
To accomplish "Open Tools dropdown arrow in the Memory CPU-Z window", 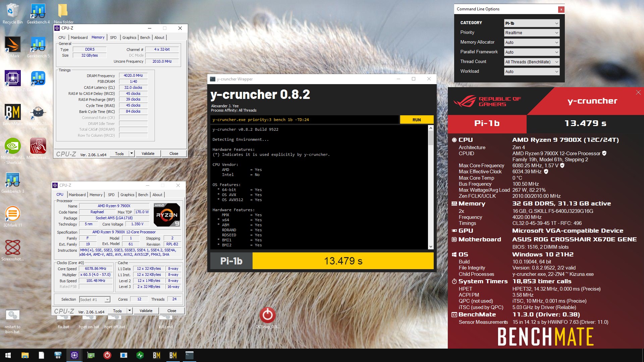I will pyautogui.click(x=131, y=154).
